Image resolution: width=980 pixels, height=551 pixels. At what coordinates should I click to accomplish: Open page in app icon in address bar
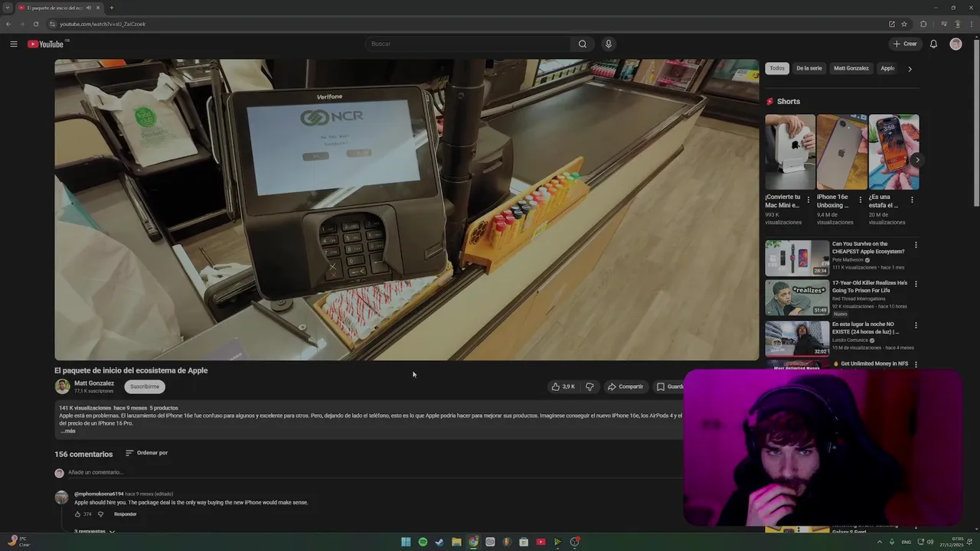(x=891, y=24)
